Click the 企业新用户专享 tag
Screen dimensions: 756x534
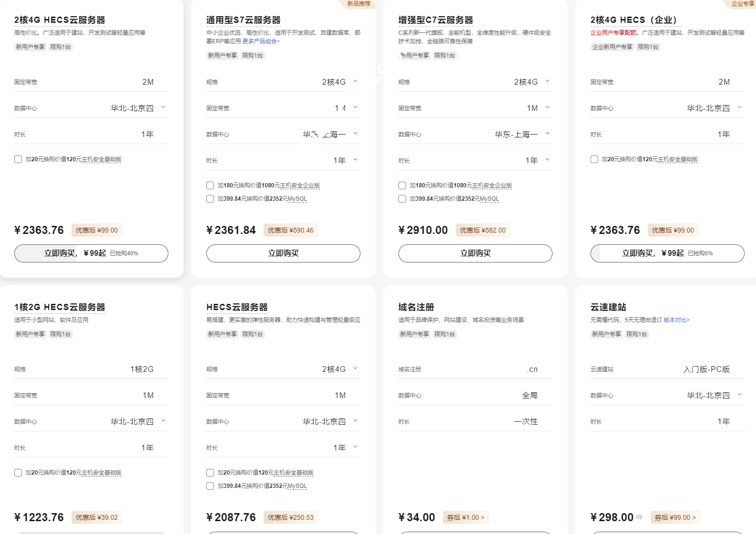(x=612, y=47)
